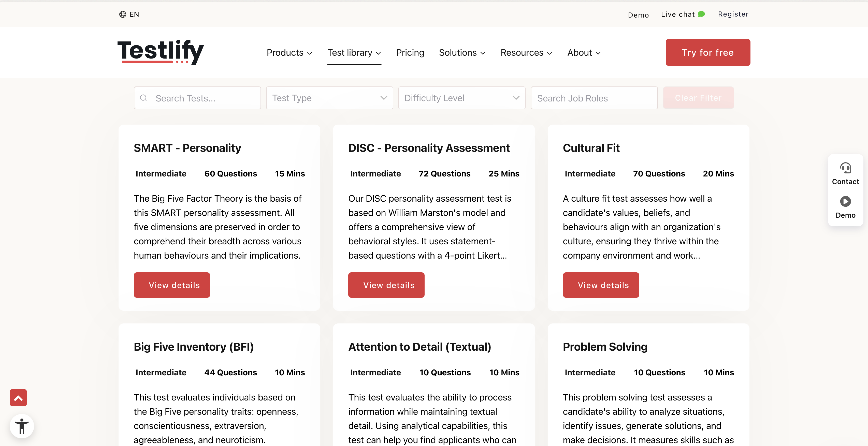Expand the Test Type dropdown filter
The height and width of the screenshot is (446, 868).
[329, 98]
